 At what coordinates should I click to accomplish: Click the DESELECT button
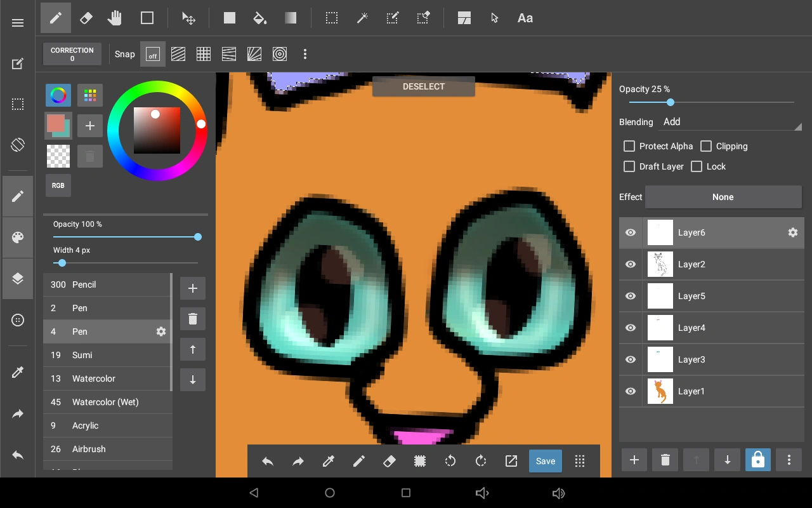(424, 86)
